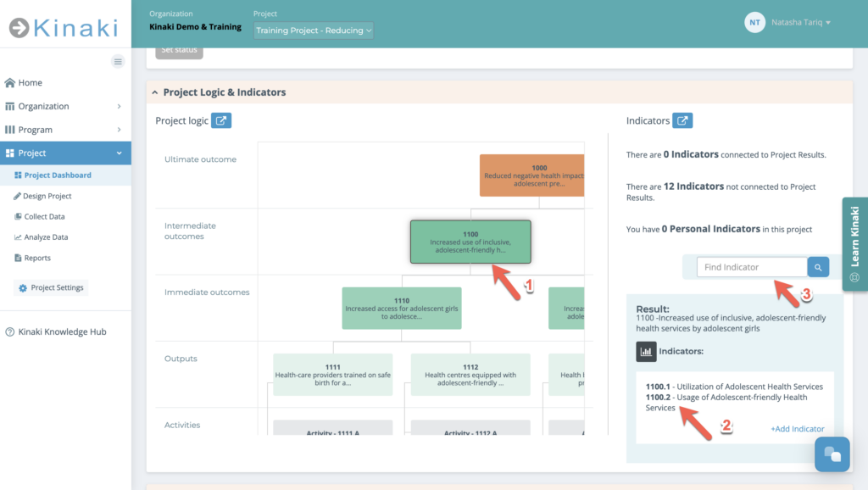Click the Project Settings gear icon
This screenshot has width=868, height=490.
click(x=23, y=288)
